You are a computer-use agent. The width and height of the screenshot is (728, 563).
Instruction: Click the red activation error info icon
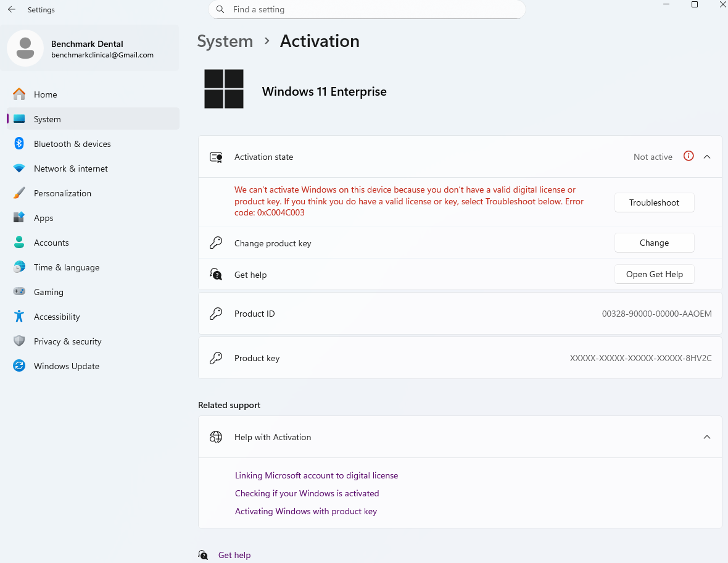click(x=689, y=156)
